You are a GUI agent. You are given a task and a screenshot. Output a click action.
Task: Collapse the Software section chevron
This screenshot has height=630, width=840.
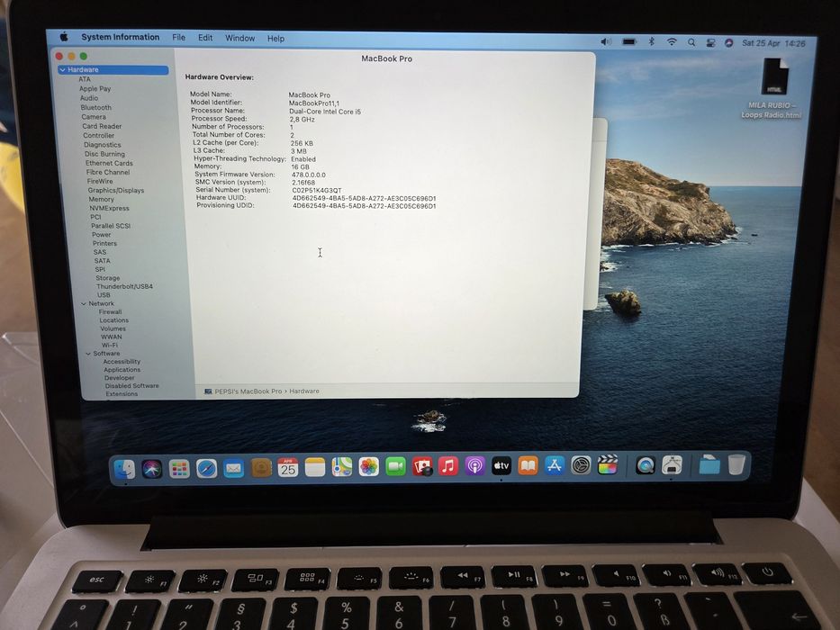click(x=88, y=354)
